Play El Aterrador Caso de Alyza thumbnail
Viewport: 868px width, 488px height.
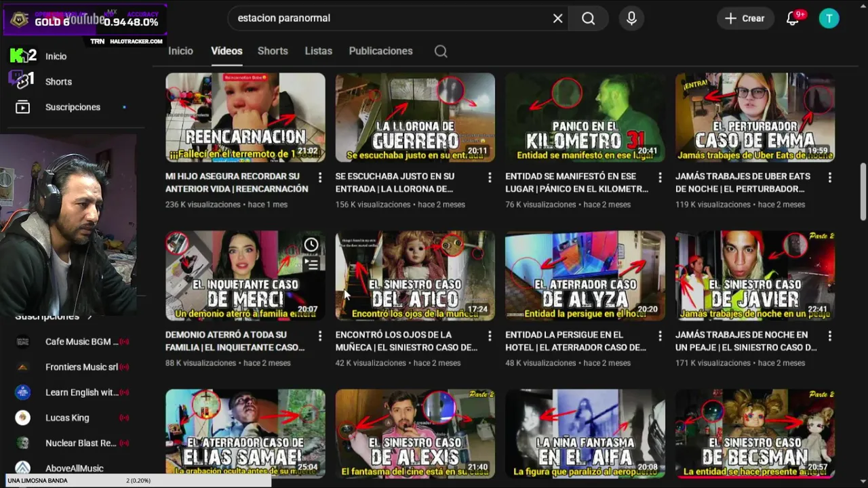point(585,276)
